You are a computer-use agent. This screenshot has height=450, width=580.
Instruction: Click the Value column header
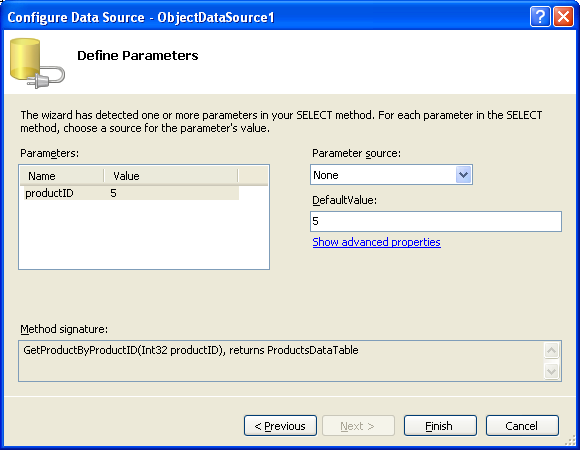171,176
